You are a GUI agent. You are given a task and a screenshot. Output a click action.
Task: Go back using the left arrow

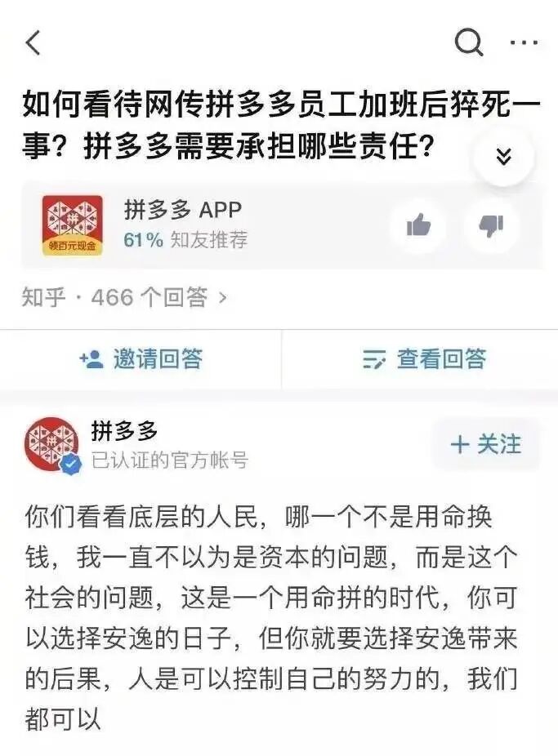[33, 42]
